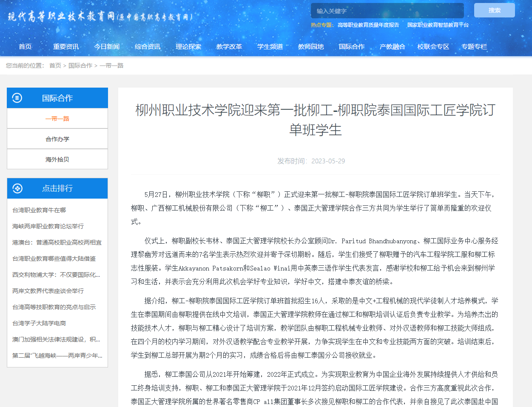Open ranked article 海峡两岸职业教育论坛举行
532x407 pixels.
click(x=48, y=226)
